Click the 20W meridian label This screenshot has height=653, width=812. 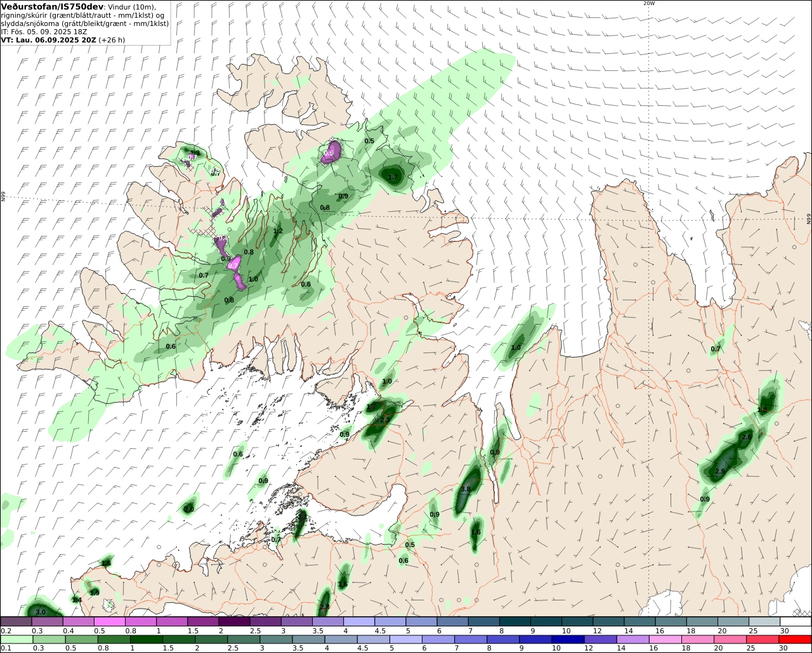(648, 3)
